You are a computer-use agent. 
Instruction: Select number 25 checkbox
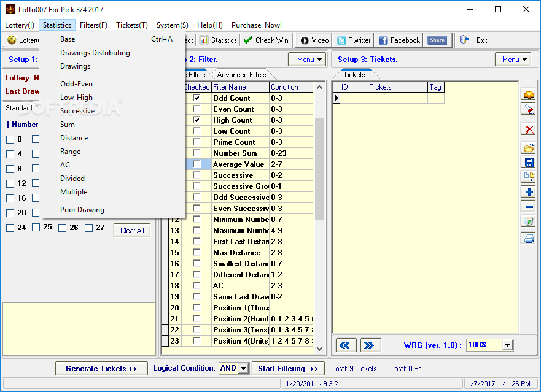click(x=36, y=227)
